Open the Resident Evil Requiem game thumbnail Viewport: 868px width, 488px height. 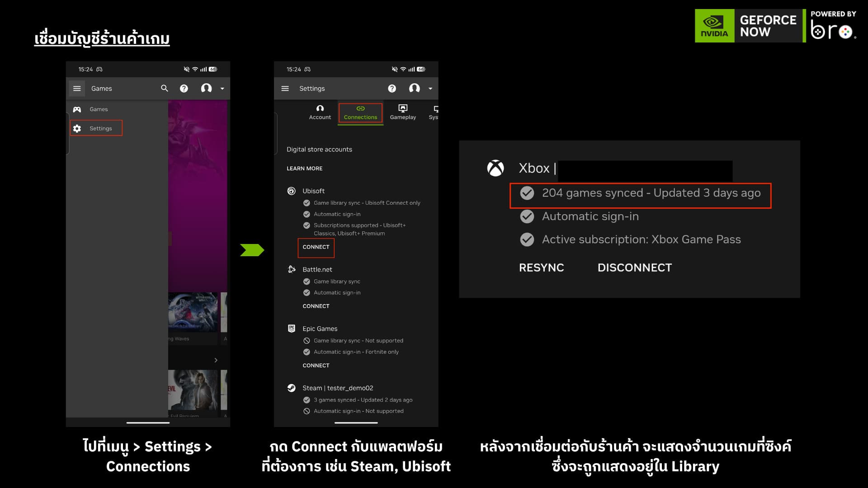point(193,390)
